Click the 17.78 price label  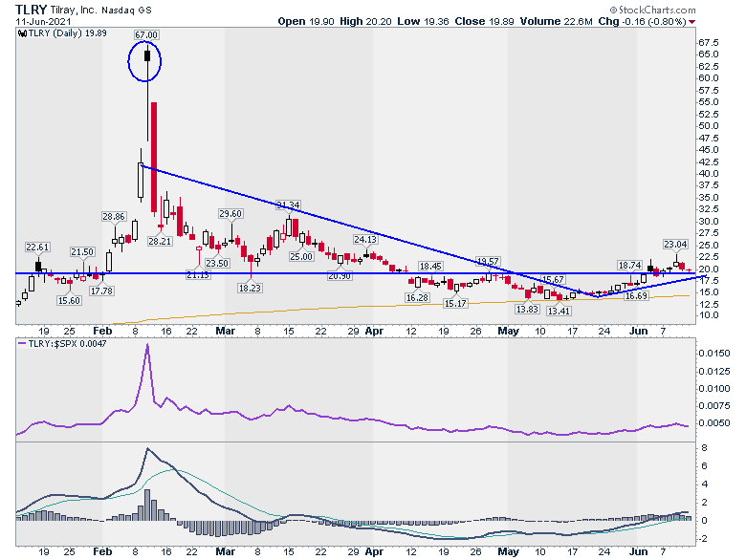(101, 291)
